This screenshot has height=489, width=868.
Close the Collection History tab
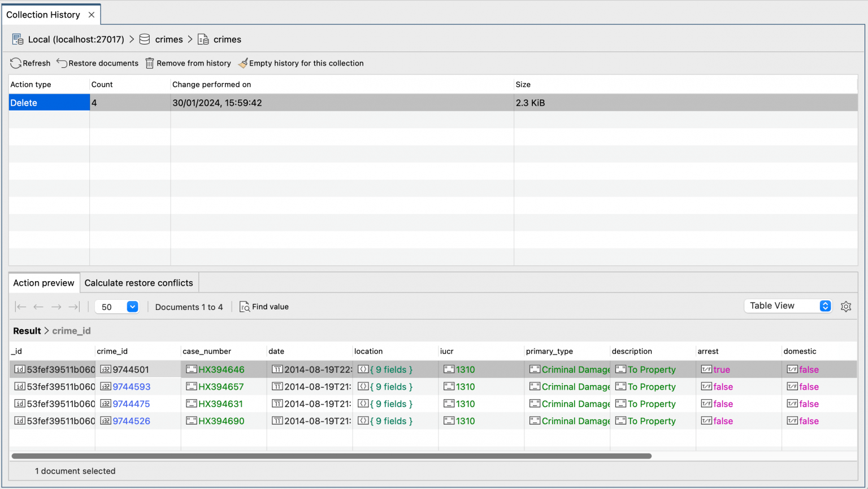click(92, 15)
